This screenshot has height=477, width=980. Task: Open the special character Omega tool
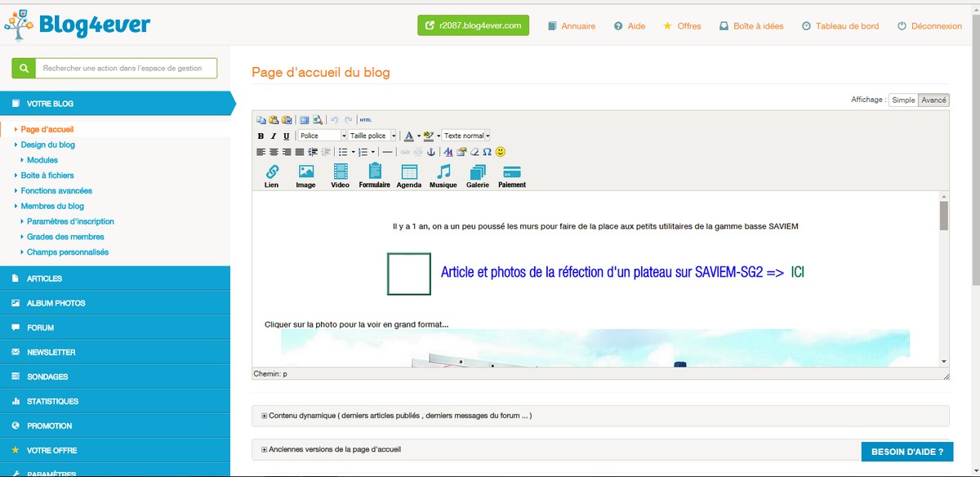point(487,152)
